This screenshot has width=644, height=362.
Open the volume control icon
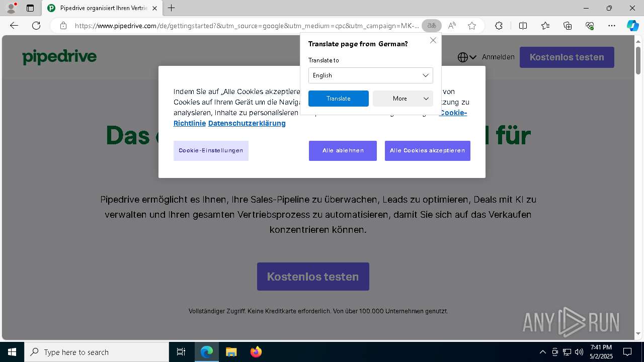click(579, 352)
